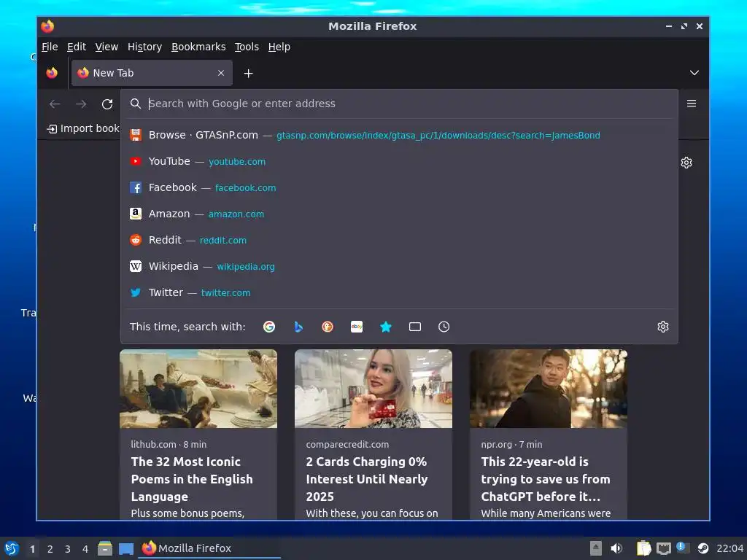The image size is (747, 560).
Task: Search this time with Bing icon
Action: [x=298, y=327]
